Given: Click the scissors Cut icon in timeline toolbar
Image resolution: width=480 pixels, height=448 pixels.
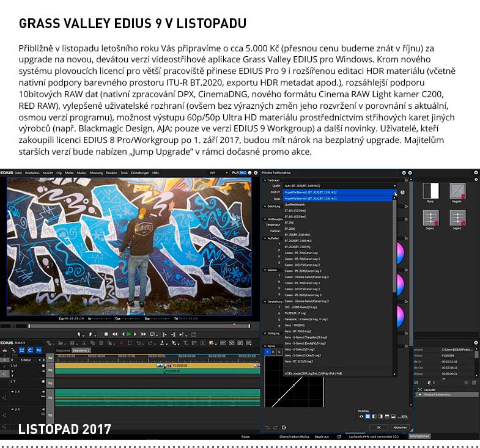Looking at the screenshot, I should pos(84,343).
